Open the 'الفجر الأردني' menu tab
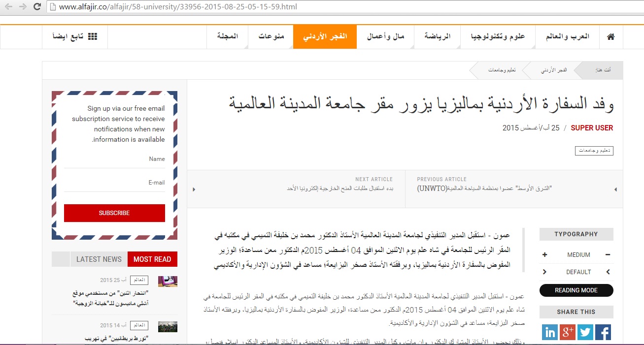This screenshot has height=345, width=644. pyautogui.click(x=325, y=37)
